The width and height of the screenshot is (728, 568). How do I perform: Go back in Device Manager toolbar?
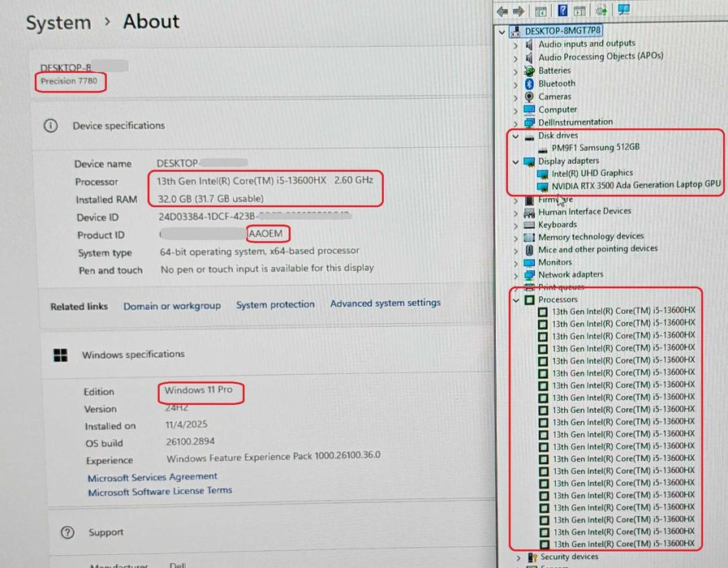point(502,11)
